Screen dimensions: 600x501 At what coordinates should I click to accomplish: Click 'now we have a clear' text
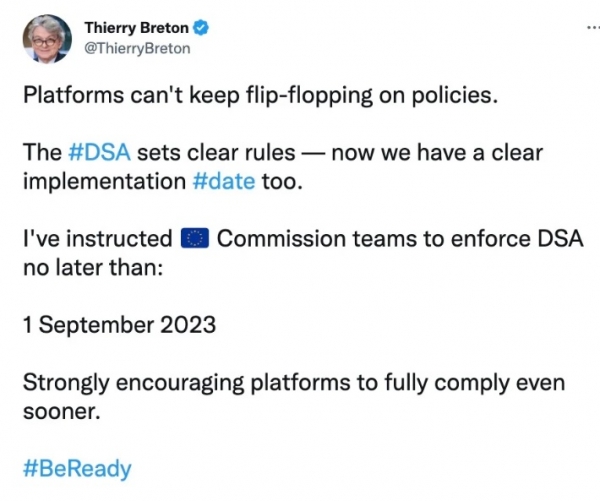point(437,152)
